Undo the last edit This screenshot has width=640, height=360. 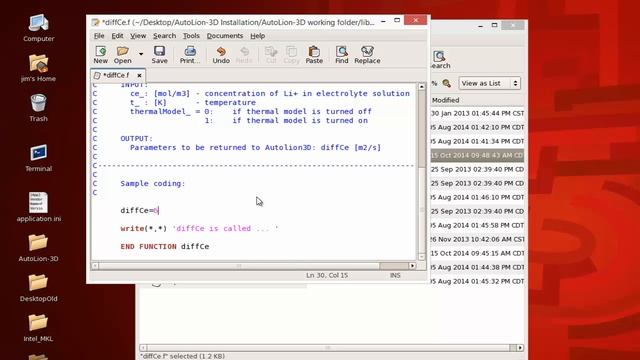[x=221, y=55]
